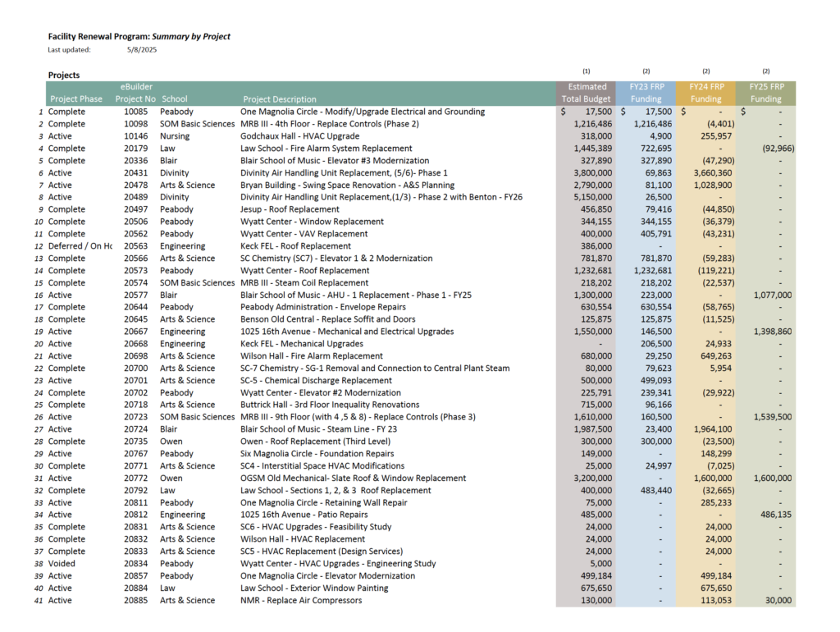Screen dimensions: 840x632
Task: Select the Nursing school cell
Action: (x=175, y=136)
